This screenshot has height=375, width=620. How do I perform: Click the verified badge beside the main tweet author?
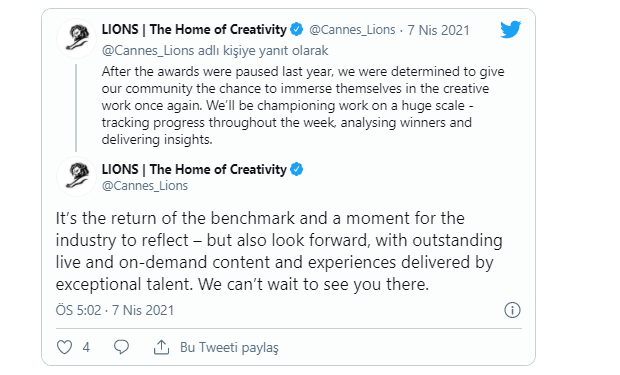click(297, 169)
